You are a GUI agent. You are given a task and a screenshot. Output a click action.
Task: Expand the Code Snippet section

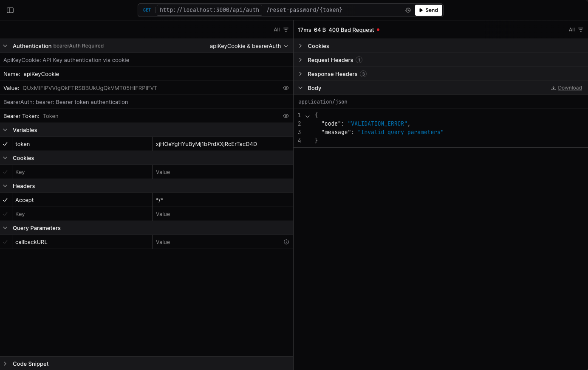[5, 364]
